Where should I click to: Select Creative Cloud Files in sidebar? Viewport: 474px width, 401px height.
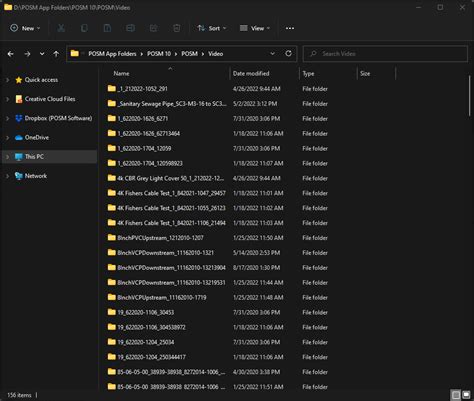[45, 99]
